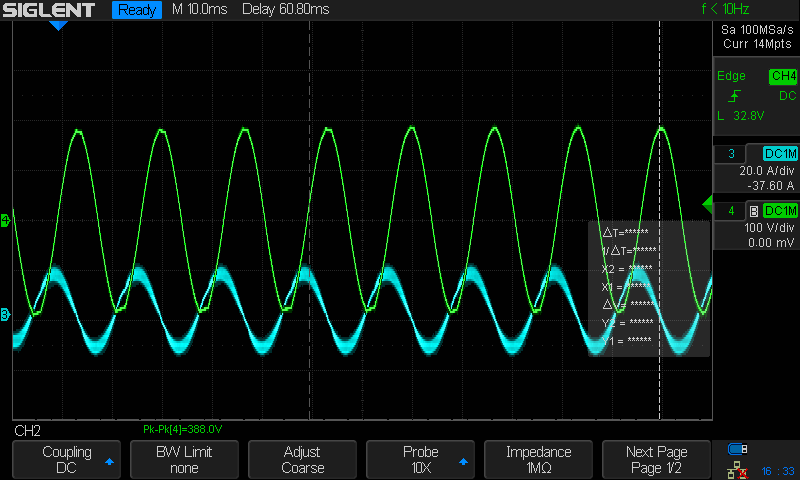Click the 16:33 clock display

coord(778,471)
